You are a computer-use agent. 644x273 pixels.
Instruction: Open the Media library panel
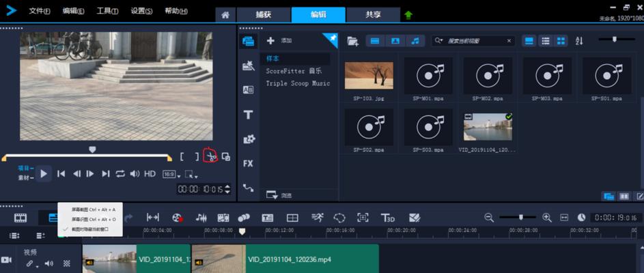(248, 41)
